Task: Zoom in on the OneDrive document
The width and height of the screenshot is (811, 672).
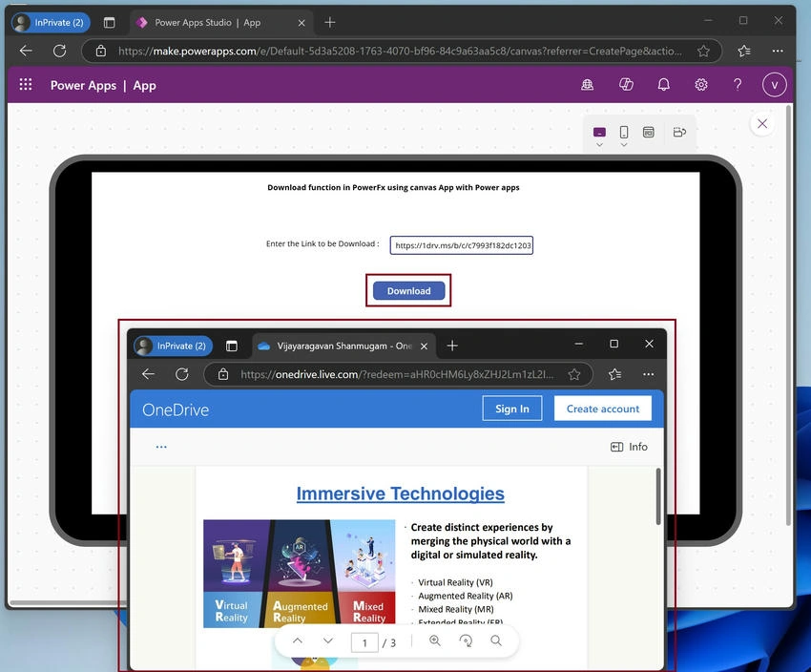Action: [435, 640]
